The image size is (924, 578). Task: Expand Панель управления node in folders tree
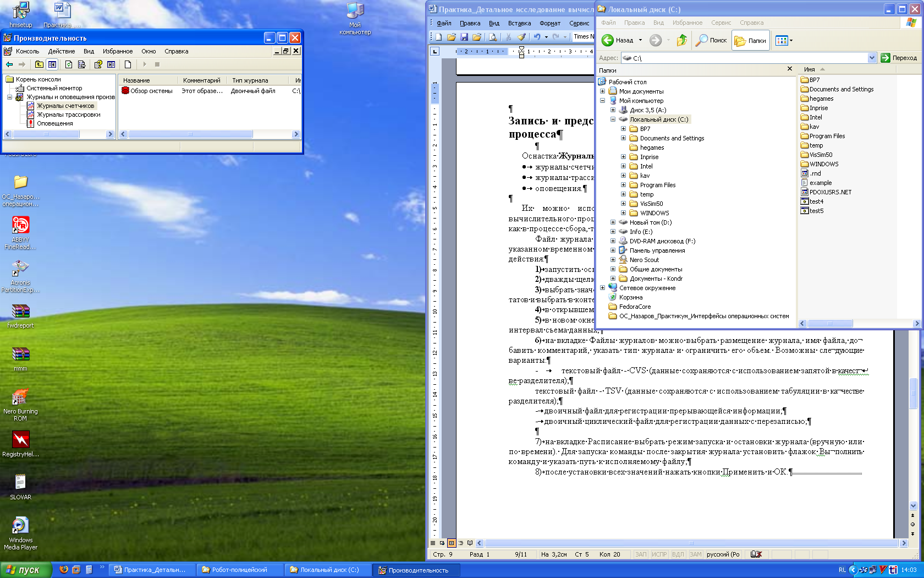pyautogui.click(x=613, y=250)
